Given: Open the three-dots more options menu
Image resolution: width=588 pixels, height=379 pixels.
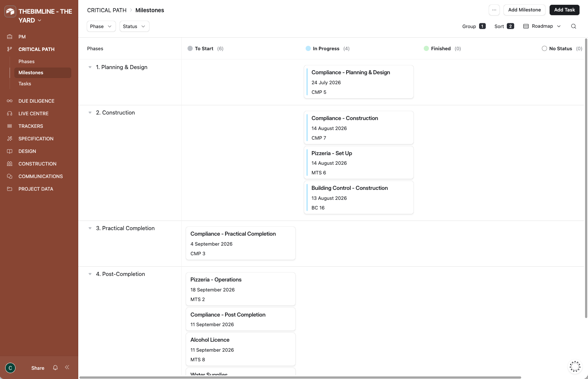Looking at the screenshot, I should (x=494, y=10).
